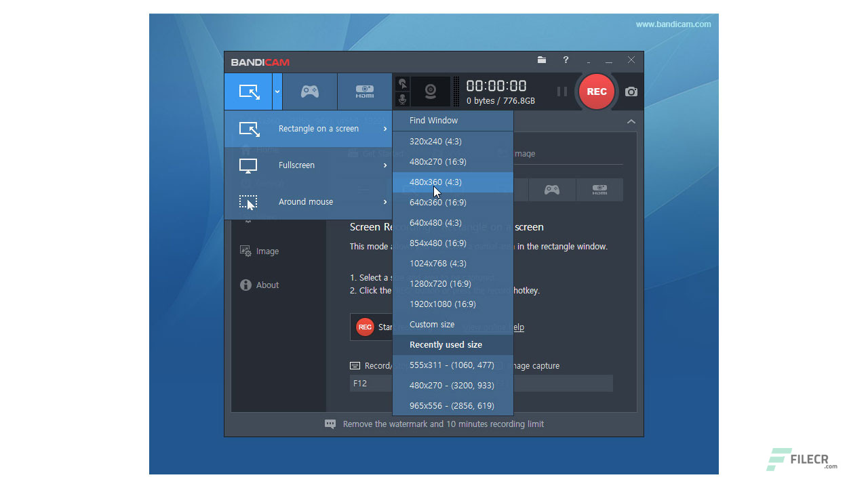This screenshot has height=488, width=868.
Task: Click the F12 hotkey field
Action: tap(371, 384)
